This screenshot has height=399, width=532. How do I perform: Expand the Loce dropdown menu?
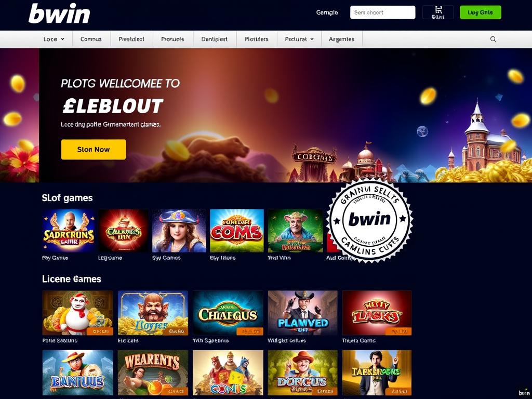pyautogui.click(x=54, y=39)
